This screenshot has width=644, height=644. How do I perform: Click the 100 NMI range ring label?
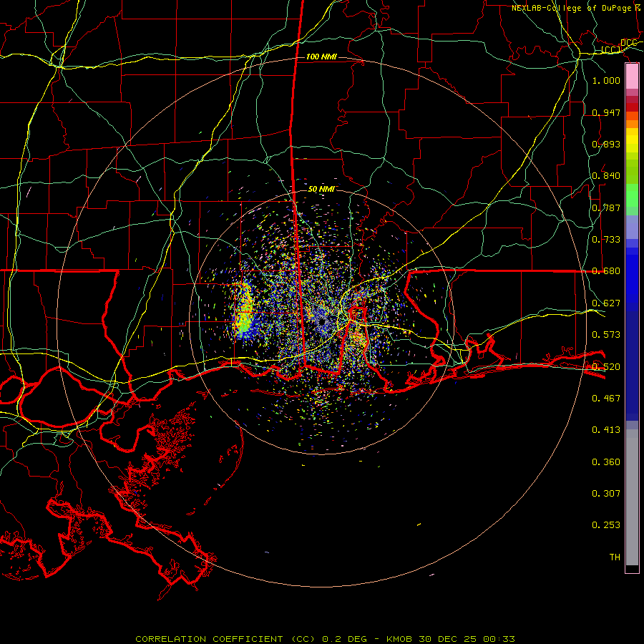pos(321,57)
